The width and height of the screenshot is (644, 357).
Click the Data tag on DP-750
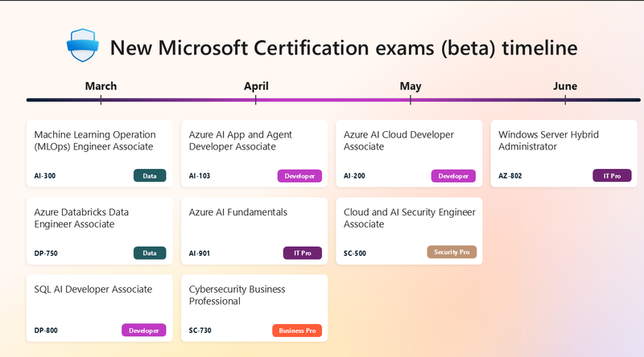150,253
